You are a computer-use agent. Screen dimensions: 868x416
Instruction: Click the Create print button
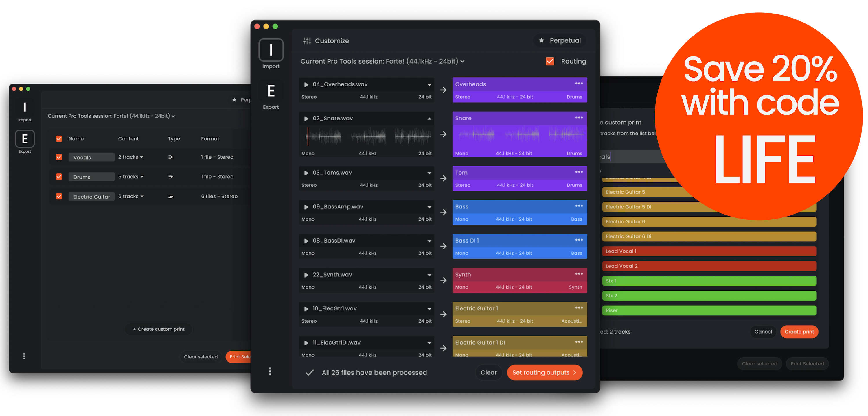click(x=799, y=332)
